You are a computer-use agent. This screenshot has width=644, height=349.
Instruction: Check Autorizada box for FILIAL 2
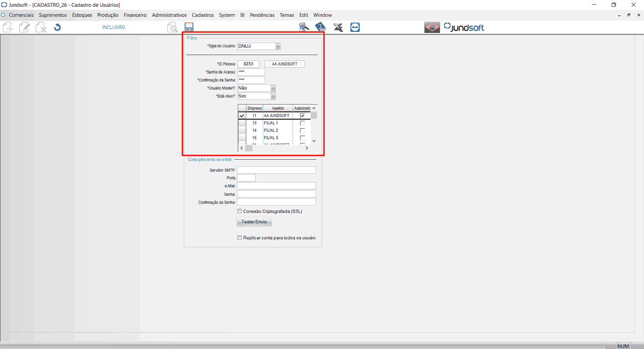click(302, 130)
